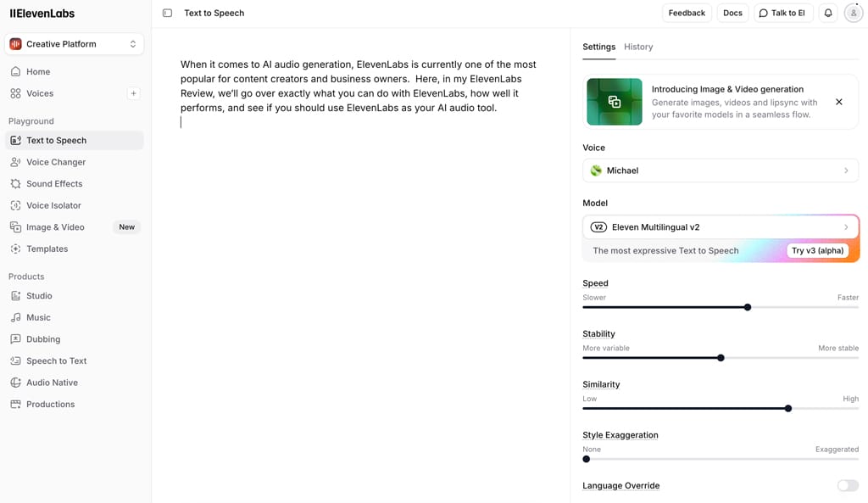The height and width of the screenshot is (503, 868).
Task: Open the Michael voice selector
Action: tap(721, 170)
